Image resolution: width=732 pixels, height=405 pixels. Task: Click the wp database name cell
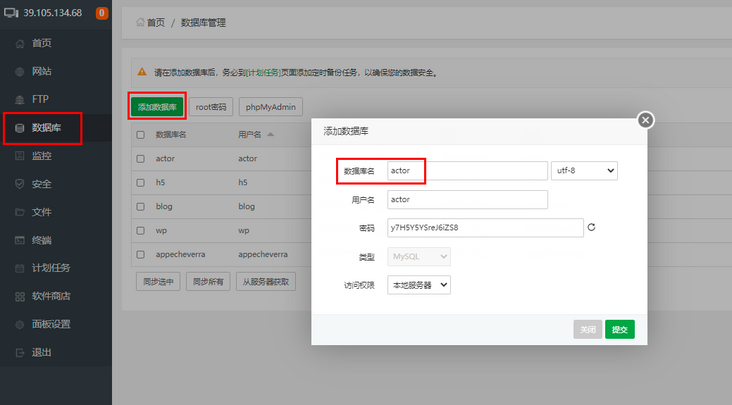(x=161, y=230)
